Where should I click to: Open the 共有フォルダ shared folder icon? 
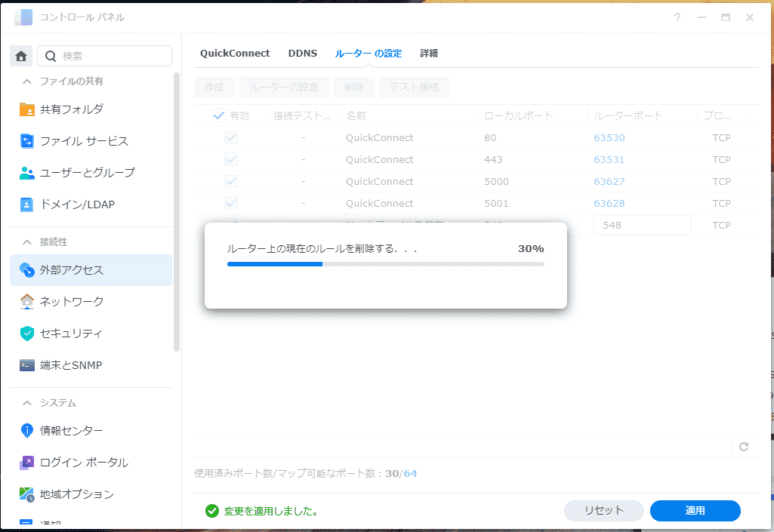tap(26, 109)
